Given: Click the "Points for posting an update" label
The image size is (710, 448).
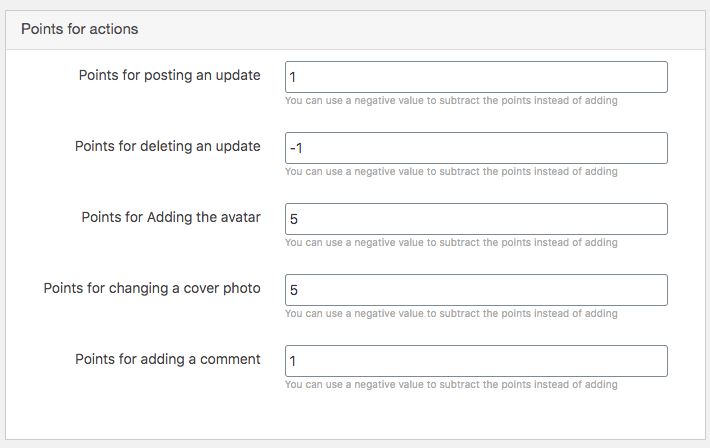Looking at the screenshot, I should (x=169, y=75).
